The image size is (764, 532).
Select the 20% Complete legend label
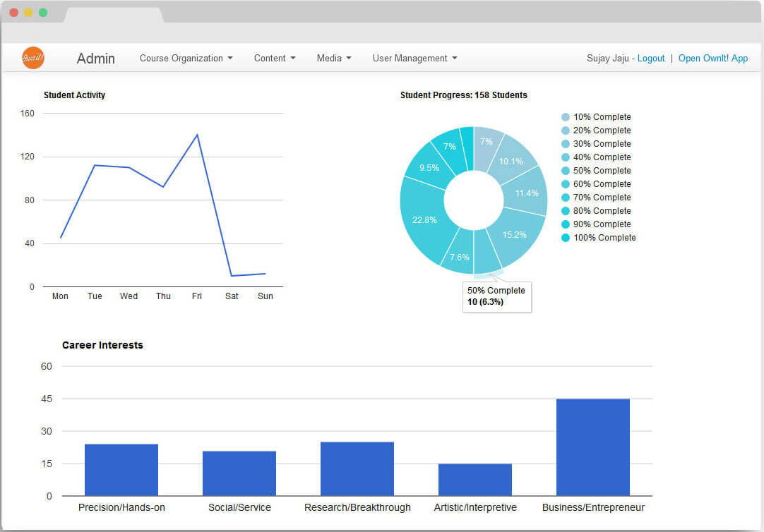(602, 131)
